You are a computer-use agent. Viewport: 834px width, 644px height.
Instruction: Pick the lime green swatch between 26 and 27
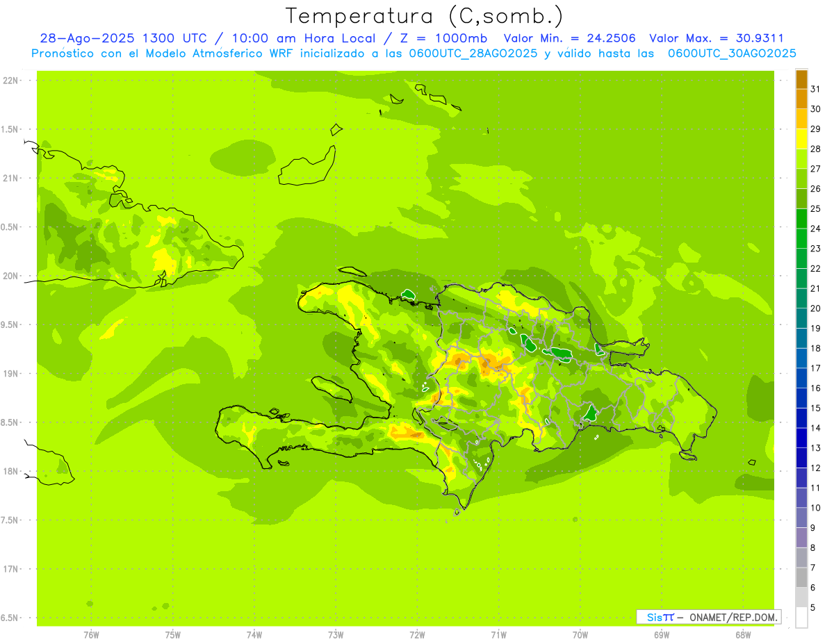(801, 179)
